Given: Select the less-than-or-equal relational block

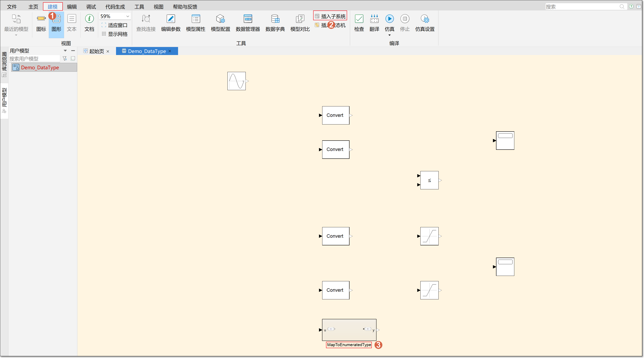Looking at the screenshot, I should (x=429, y=180).
